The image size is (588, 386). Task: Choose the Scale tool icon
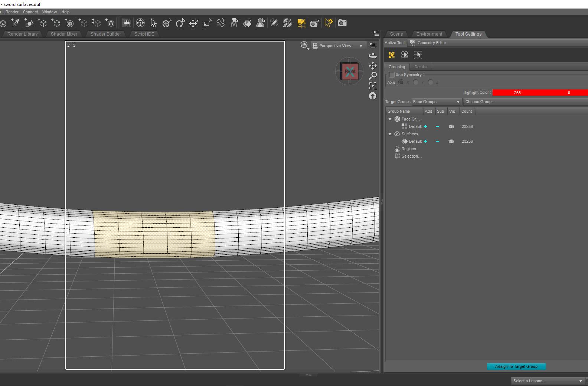tap(207, 23)
